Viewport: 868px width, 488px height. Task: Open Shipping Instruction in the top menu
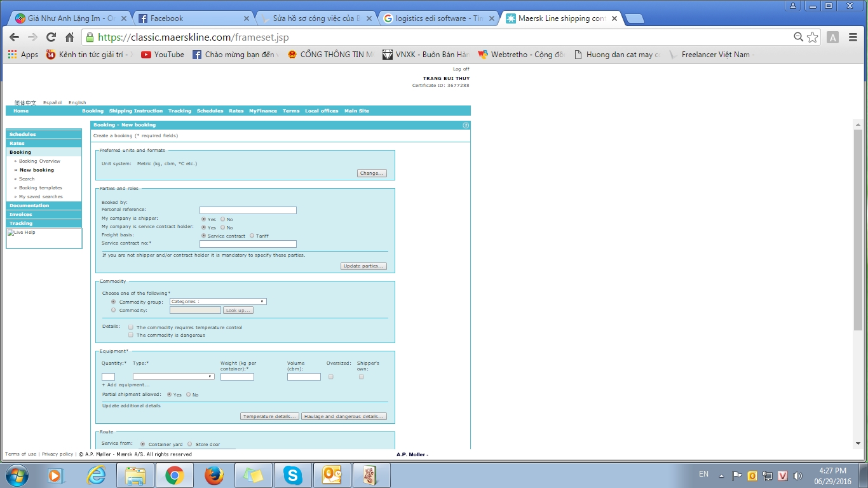coord(136,111)
